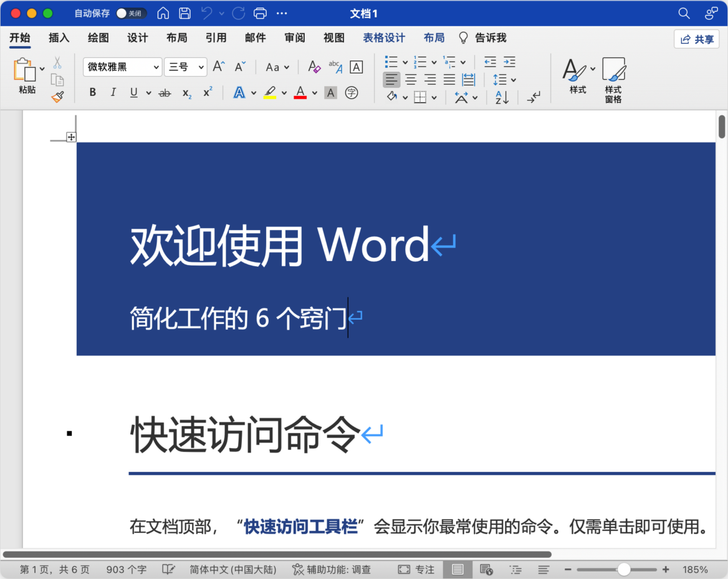This screenshot has height=579, width=728.
Task: Print the document with the printer icon
Action: 260,13
